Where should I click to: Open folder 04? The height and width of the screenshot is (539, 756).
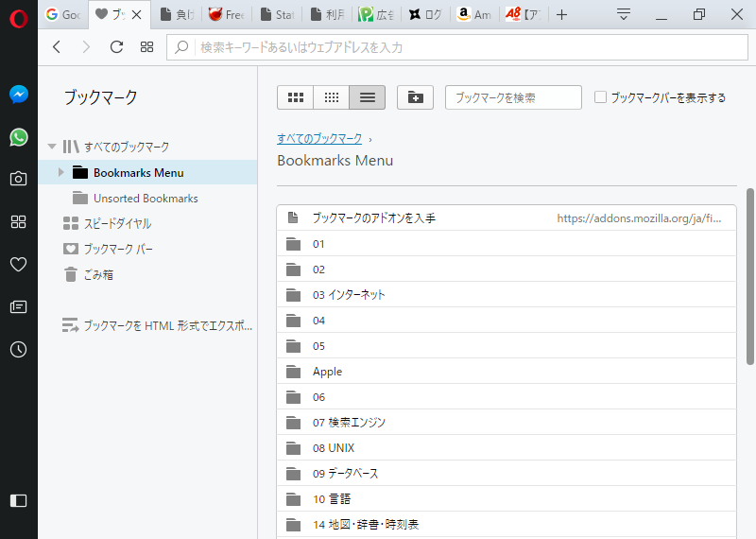(x=507, y=321)
